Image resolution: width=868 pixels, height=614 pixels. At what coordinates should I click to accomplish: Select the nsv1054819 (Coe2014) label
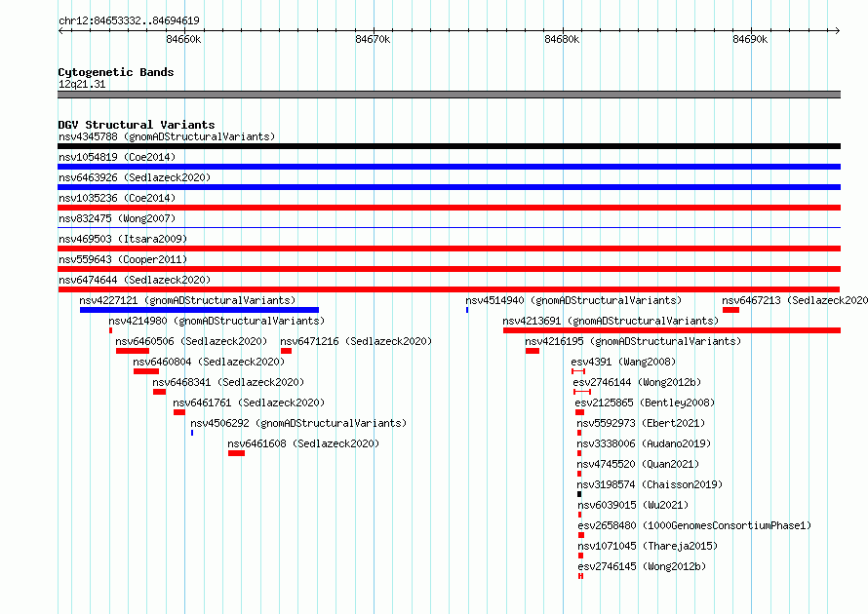click(117, 157)
